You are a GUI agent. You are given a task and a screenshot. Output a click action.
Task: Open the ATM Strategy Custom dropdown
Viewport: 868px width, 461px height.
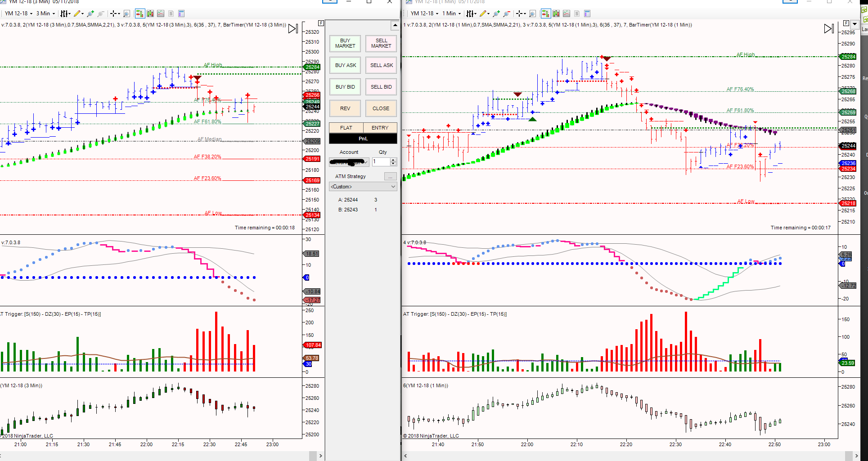363,187
